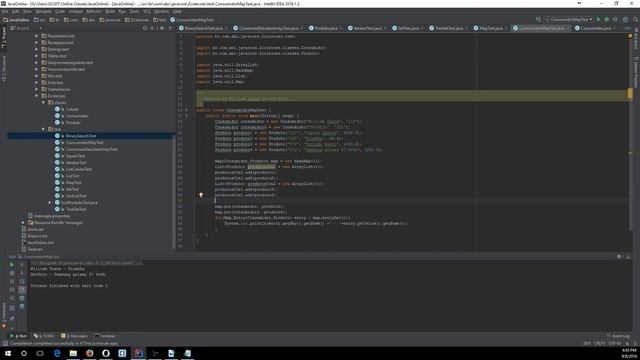Switch to TreeSetTest.java editor tab
Image resolution: width=640 pixels, height=360 pixels.
tap(448, 28)
